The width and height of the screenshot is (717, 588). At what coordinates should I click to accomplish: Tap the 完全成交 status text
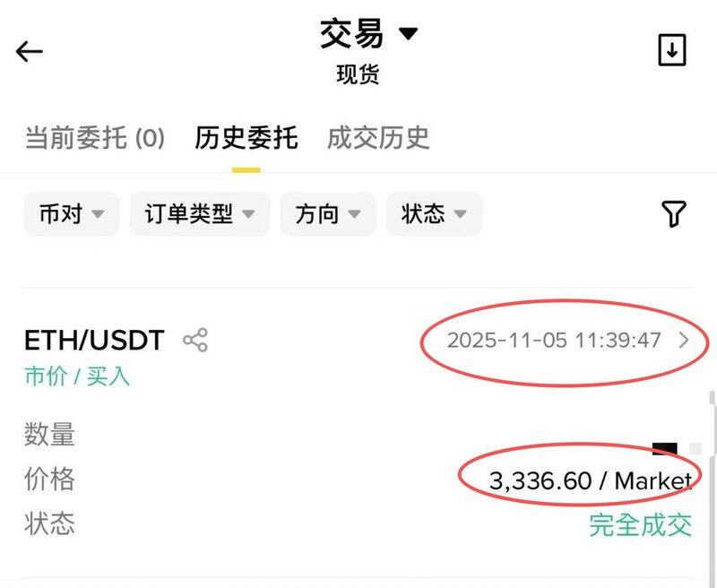640,525
